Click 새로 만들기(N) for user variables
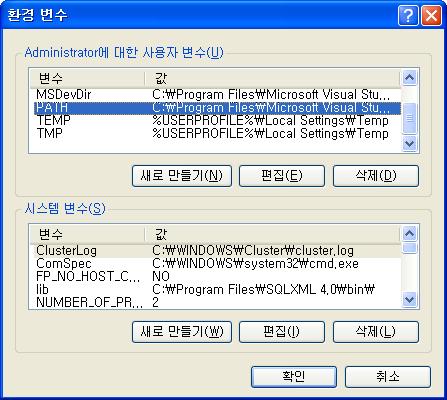447x400 pixels. (x=182, y=176)
